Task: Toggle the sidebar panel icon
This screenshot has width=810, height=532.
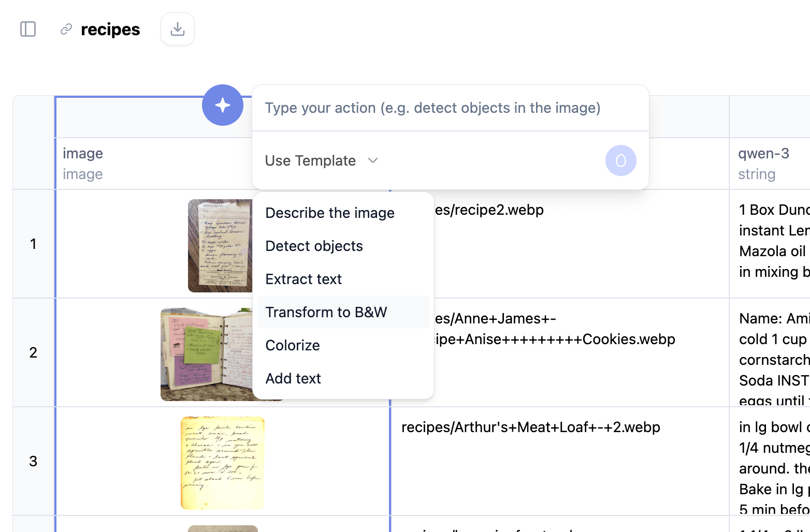Action: tap(28, 29)
